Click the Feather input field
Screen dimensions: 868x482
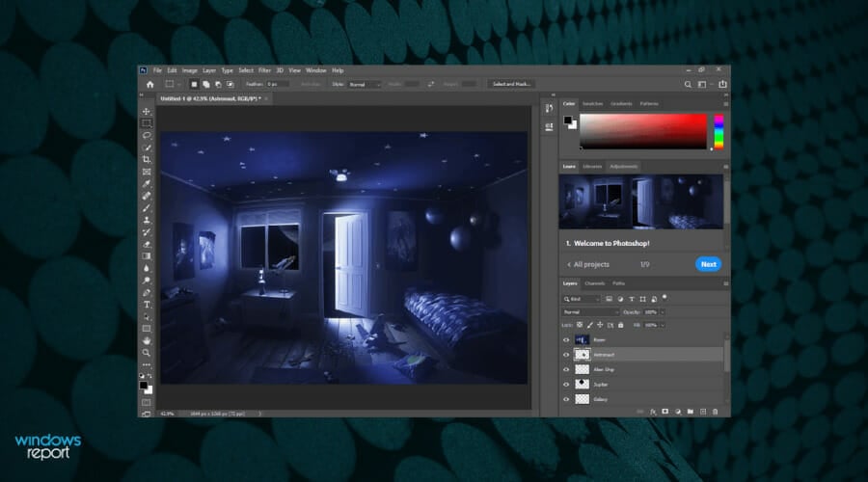(x=278, y=84)
